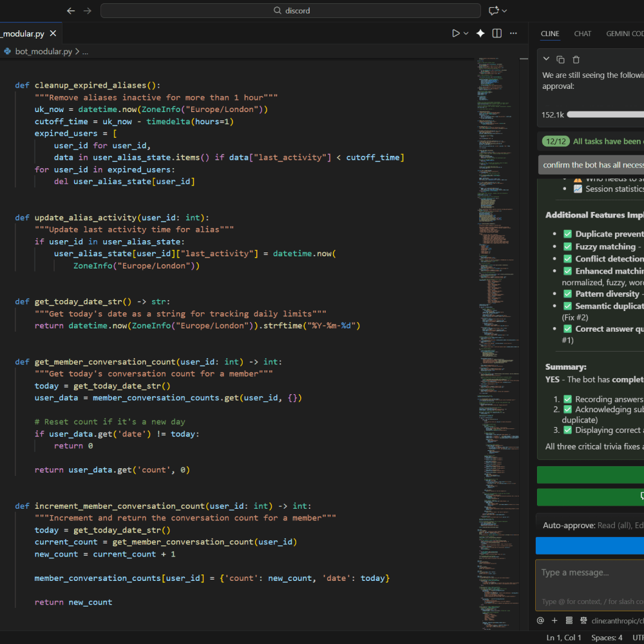Switch to the CHAT tab
Image resolution: width=644 pixels, height=644 pixels.
pyautogui.click(x=582, y=33)
